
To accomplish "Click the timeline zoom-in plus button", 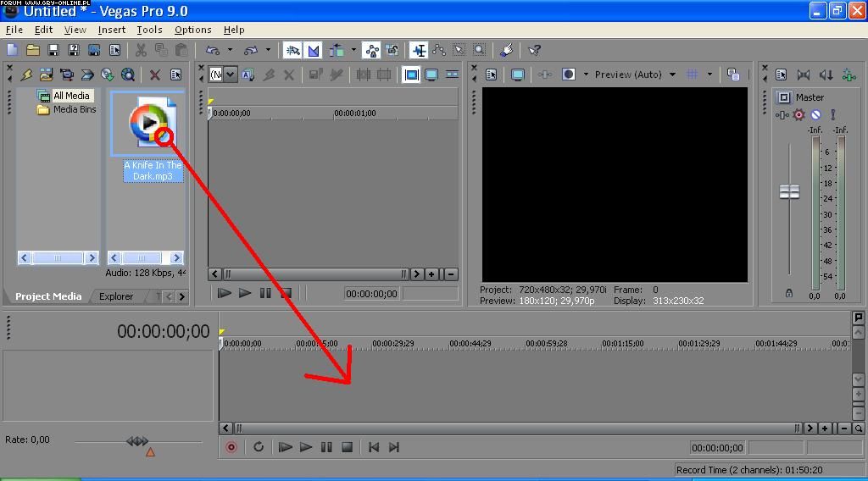I will pyautogui.click(x=825, y=428).
